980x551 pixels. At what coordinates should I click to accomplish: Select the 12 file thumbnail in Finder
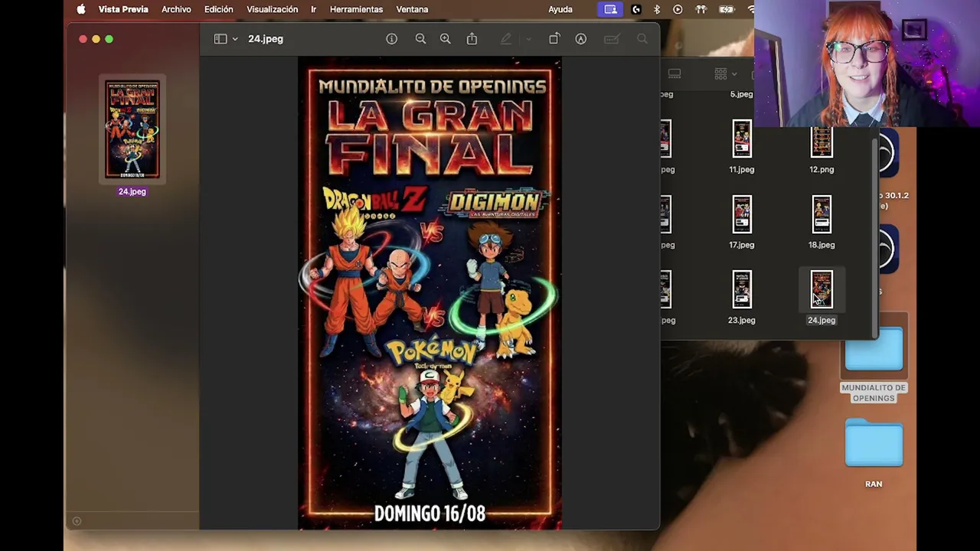(822, 142)
